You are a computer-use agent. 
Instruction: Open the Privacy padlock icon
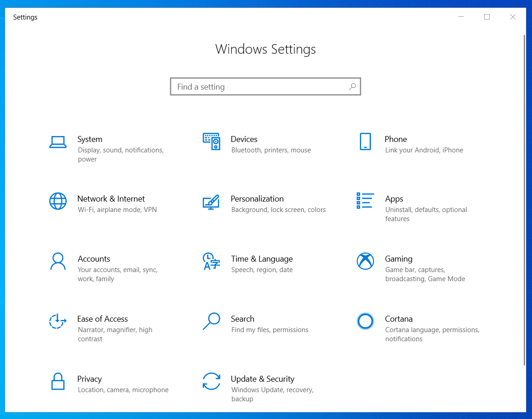click(58, 381)
